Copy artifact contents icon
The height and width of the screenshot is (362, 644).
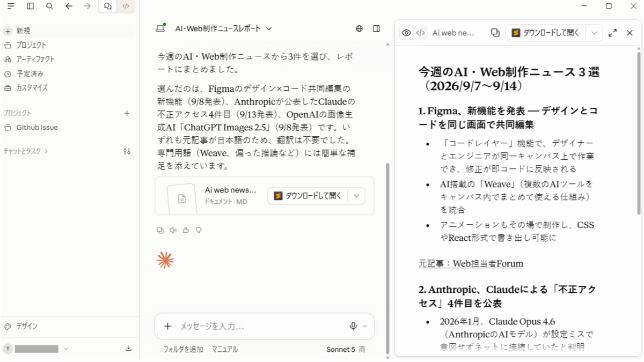click(x=495, y=33)
